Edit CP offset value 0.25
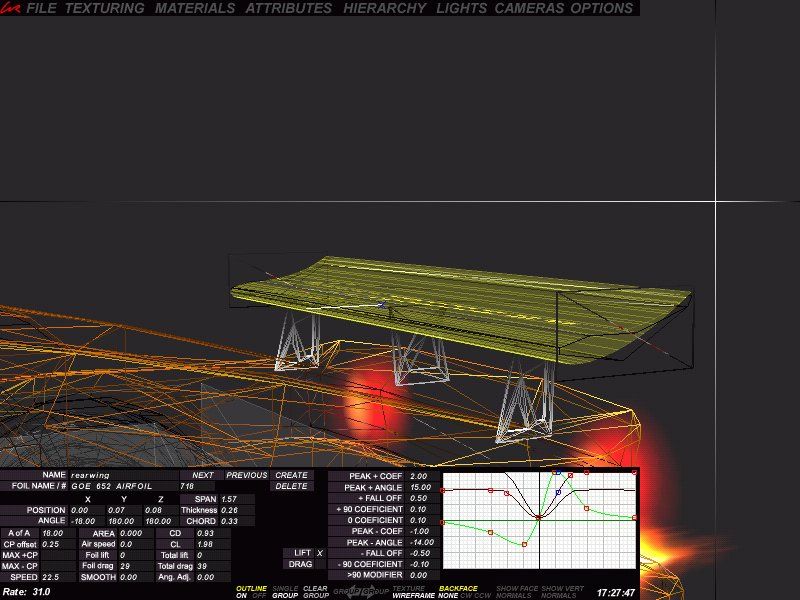This screenshot has width=800, height=600. coord(58,544)
